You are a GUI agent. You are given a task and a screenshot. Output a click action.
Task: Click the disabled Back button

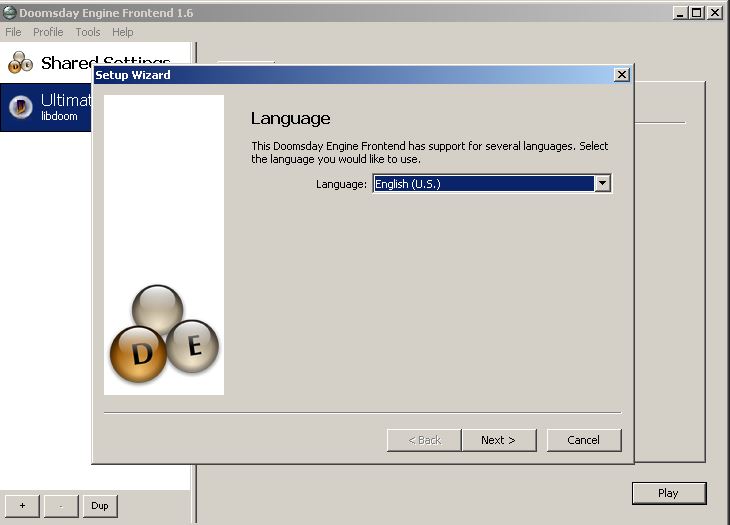[x=424, y=440]
